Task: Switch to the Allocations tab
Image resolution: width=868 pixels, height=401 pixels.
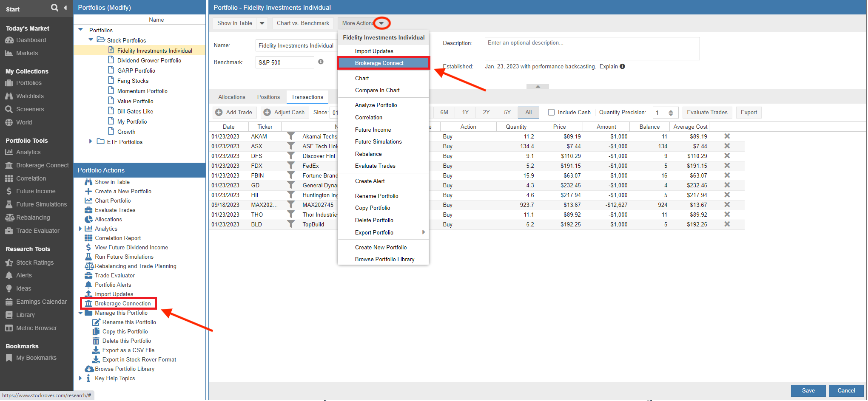Action: [x=232, y=97]
